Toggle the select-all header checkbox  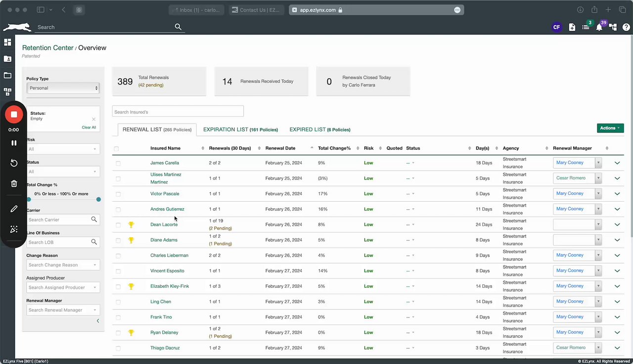pyautogui.click(x=116, y=148)
